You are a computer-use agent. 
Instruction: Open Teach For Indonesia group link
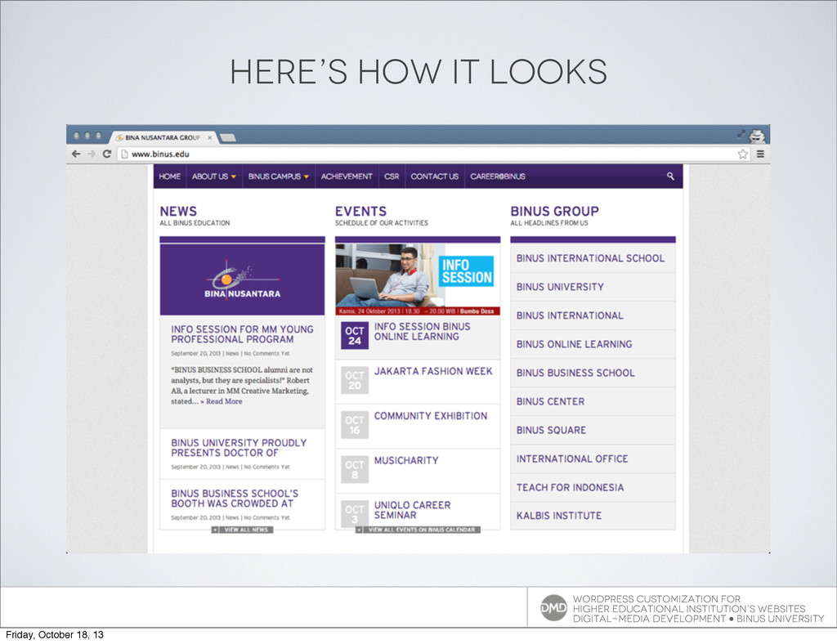[x=593, y=488]
